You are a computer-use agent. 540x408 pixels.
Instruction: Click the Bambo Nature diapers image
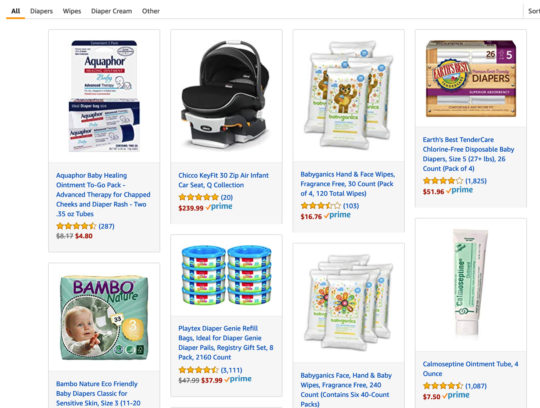(x=104, y=317)
